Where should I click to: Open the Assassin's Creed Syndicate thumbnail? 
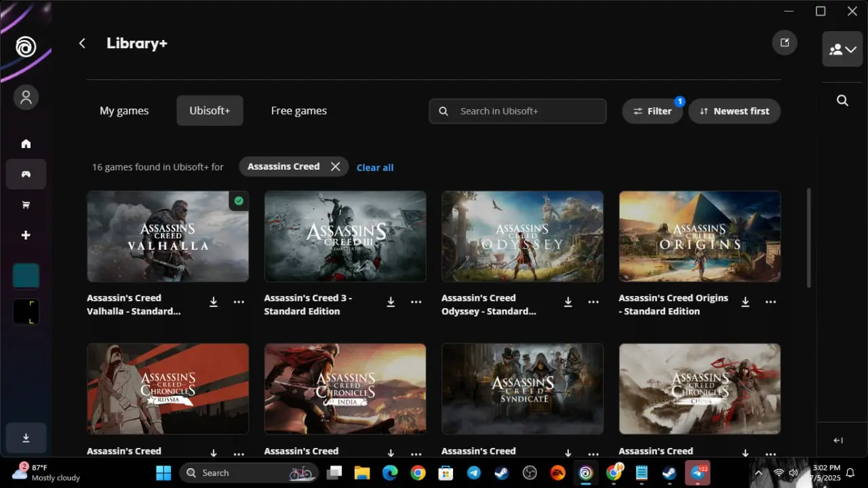pos(522,389)
